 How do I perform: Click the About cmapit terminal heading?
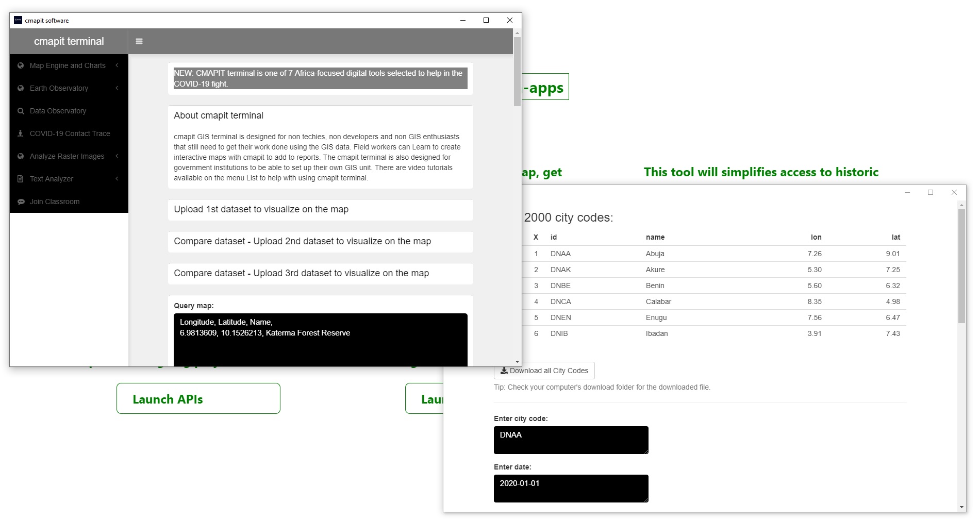(x=219, y=115)
